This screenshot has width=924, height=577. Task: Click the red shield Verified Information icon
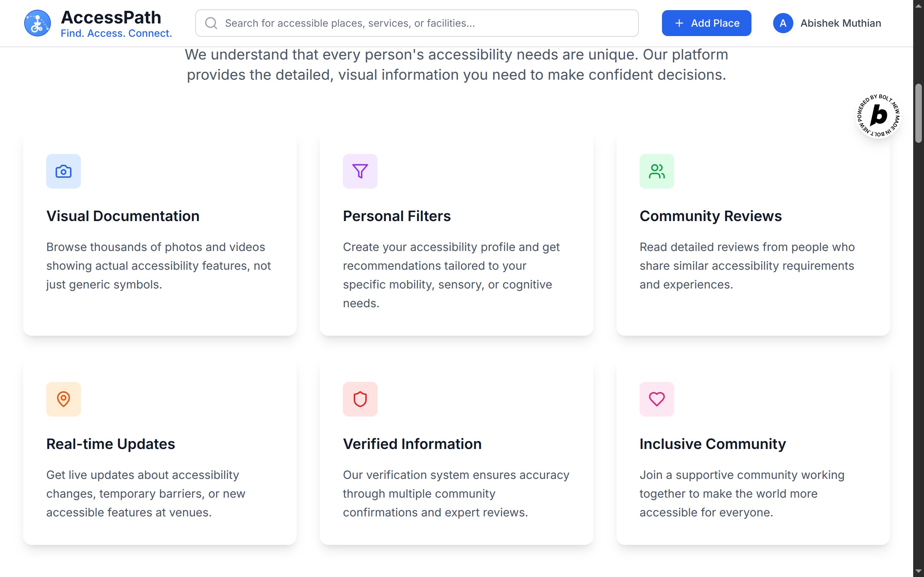click(359, 399)
